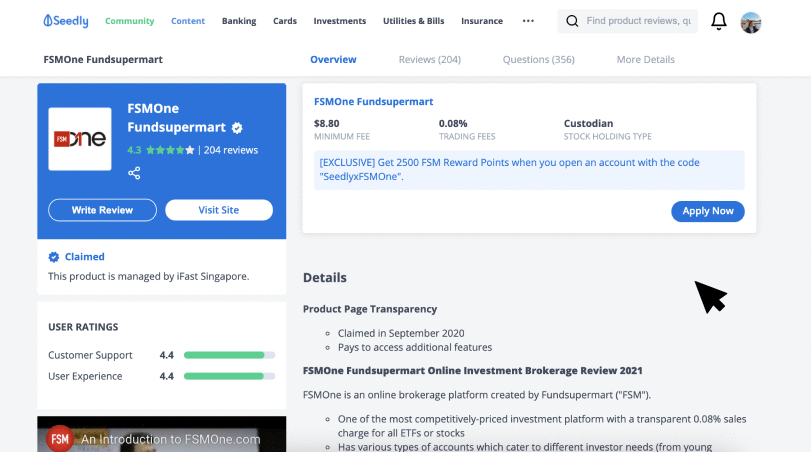Click the Visit Site button
The height and width of the screenshot is (452, 811).
click(x=219, y=210)
